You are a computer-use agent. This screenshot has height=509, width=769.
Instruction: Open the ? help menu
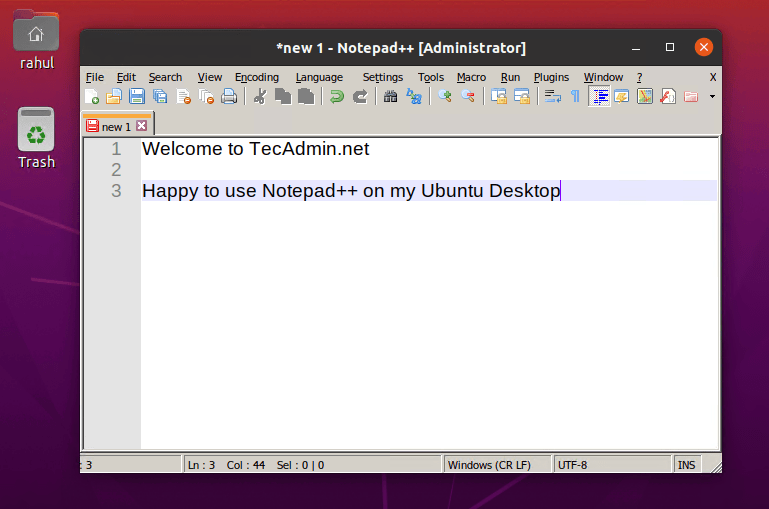(639, 77)
